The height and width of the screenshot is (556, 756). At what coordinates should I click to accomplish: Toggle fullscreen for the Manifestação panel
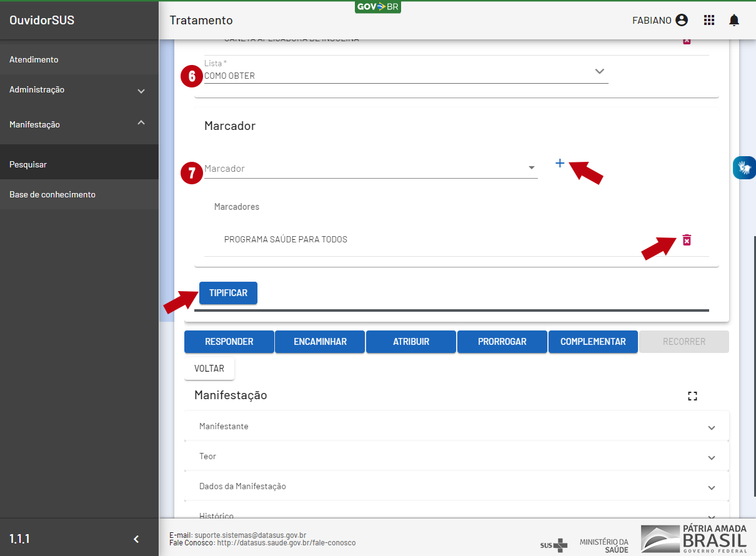(692, 395)
